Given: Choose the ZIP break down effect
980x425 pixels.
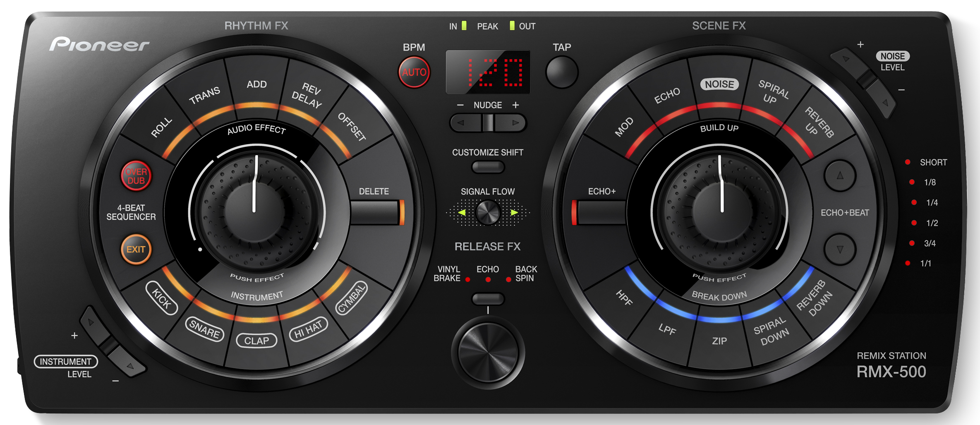Looking at the screenshot, I should (719, 341).
